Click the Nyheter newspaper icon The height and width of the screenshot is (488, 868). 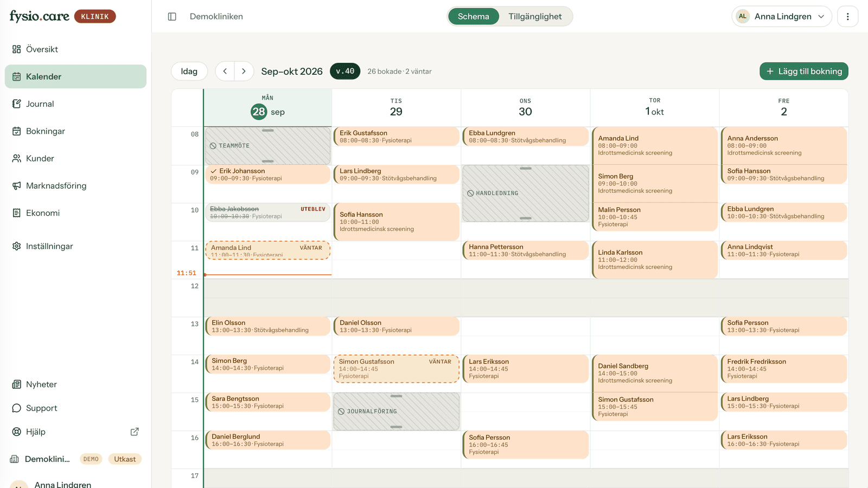tap(17, 384)
